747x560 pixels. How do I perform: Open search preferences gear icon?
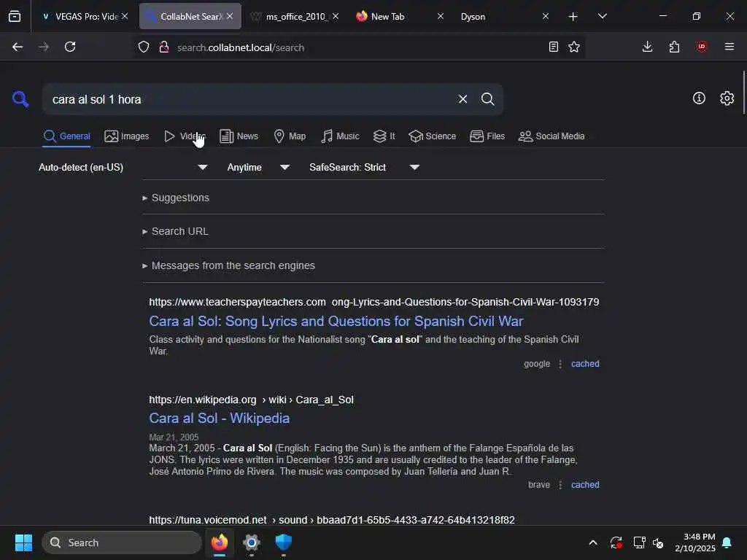[x=727, y=98]
